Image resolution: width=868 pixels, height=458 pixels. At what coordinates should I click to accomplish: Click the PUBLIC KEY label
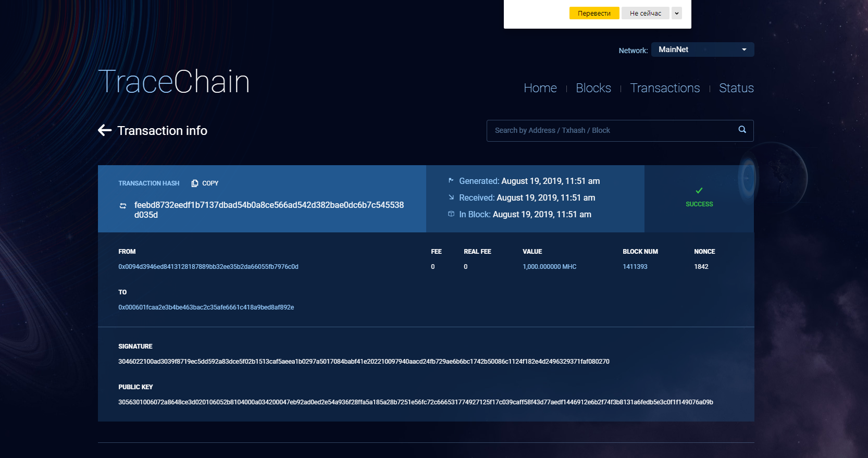pyautogui.click(x=135, y=387)
